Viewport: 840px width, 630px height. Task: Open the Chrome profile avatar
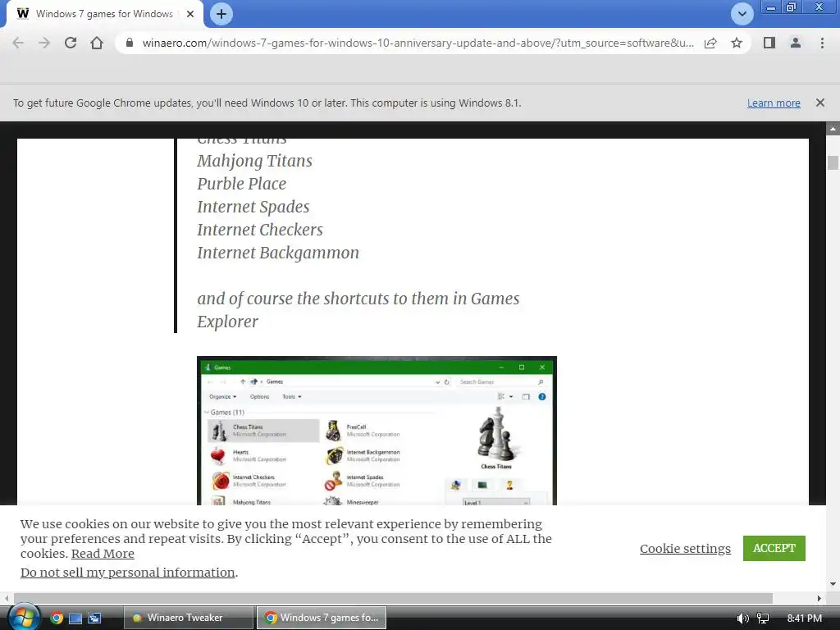pos(796,43)
